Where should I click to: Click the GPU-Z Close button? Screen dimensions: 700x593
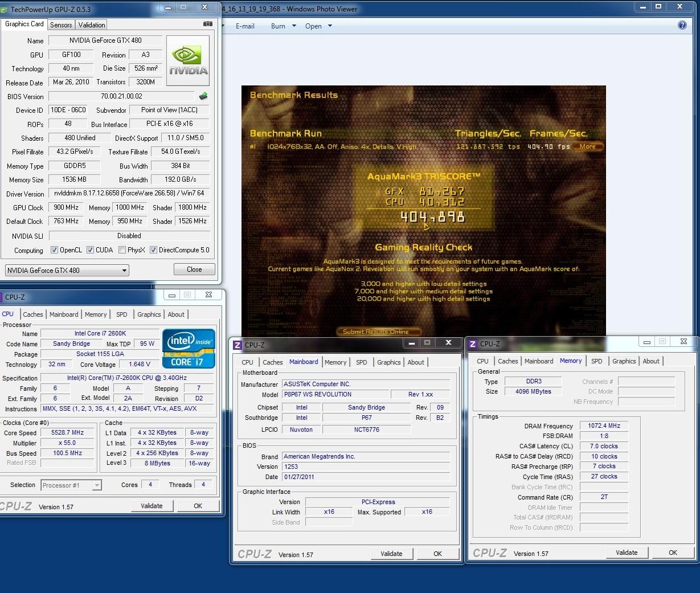(x=194, y=269)
